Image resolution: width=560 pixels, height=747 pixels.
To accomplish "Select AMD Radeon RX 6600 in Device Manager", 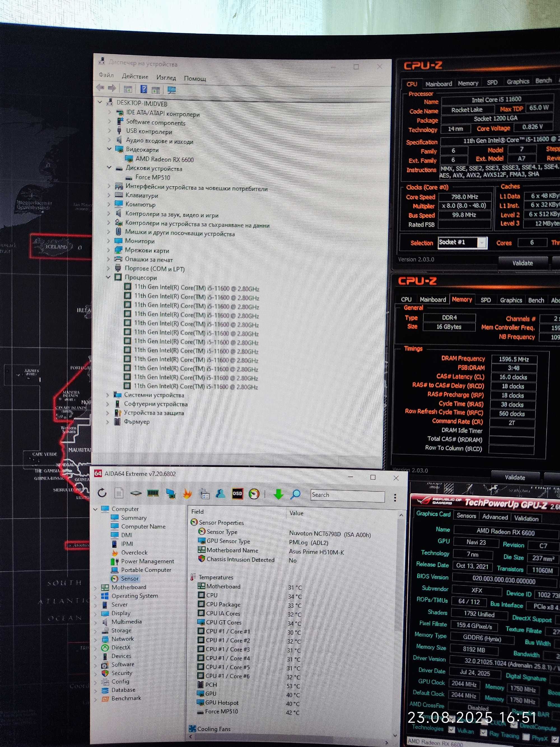I will [164, 159].
